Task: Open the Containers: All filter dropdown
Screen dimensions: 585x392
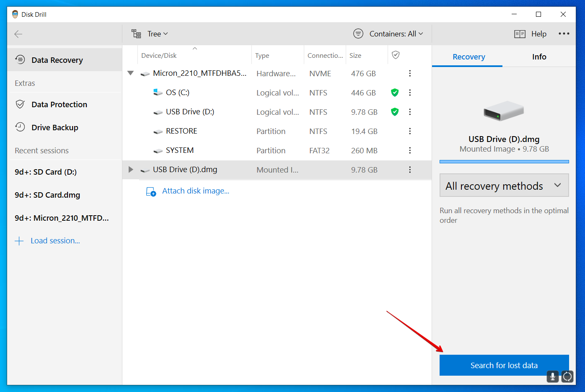Action: 396,34
